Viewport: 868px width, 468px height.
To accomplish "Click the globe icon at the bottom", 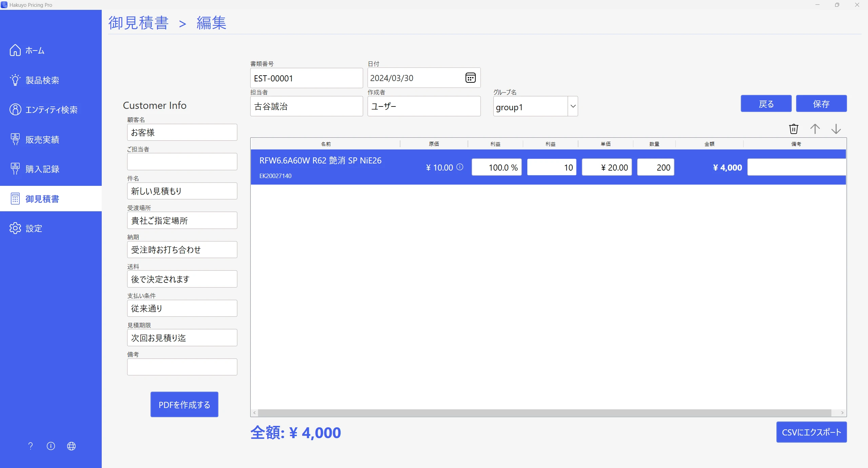I will click(71, 446).
